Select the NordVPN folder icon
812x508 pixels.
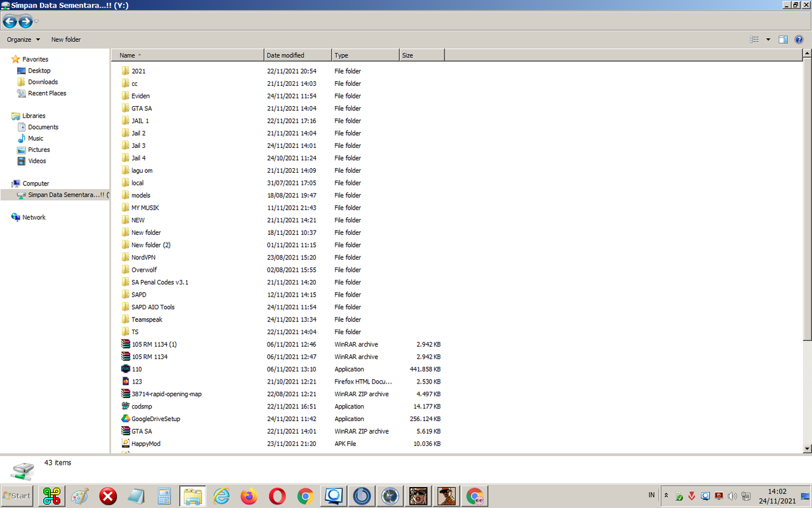click(x=126, y=257)
